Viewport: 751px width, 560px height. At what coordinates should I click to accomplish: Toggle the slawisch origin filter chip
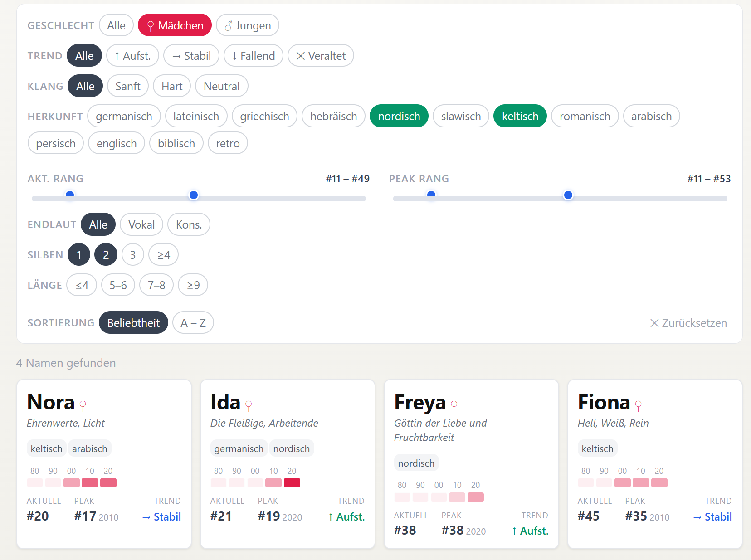pyautogui.click(x=461, y=117)
